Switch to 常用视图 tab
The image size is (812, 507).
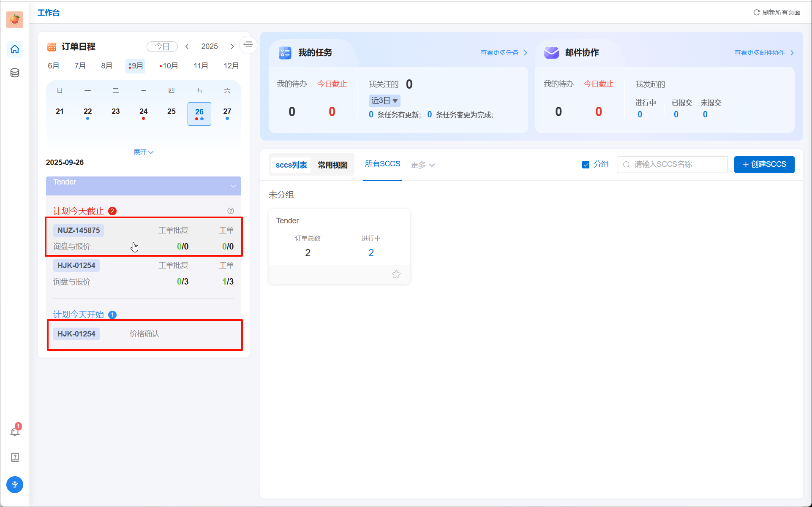tap(332, 165)
